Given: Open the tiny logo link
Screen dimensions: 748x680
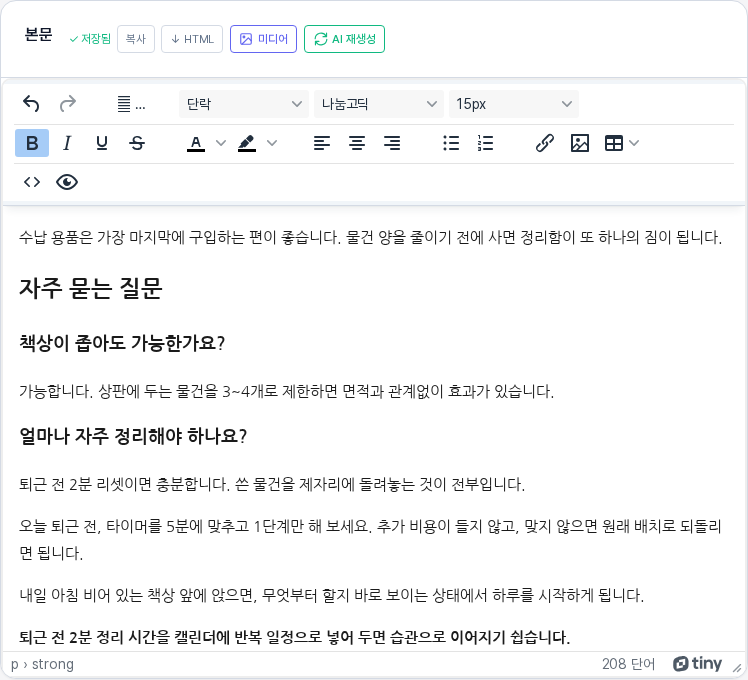Looking at the screenshot, I should tap(697, 664).
